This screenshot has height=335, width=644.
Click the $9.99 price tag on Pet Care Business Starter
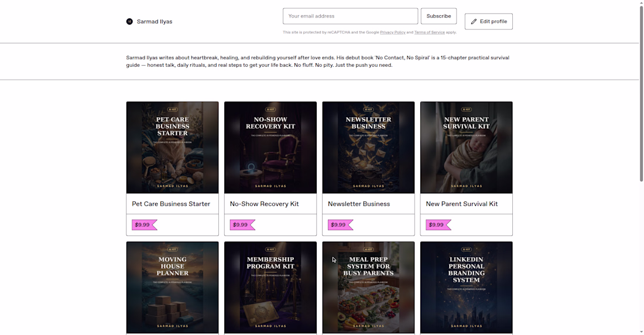[144, 225]
